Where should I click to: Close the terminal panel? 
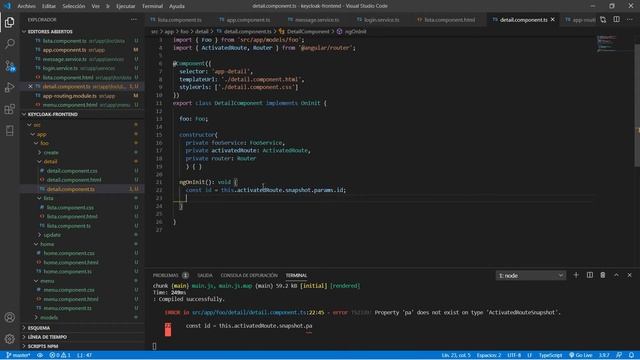point(630,276)
